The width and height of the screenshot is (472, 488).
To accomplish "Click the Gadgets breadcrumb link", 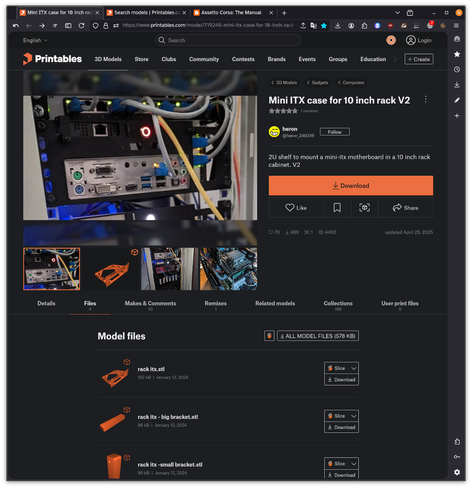I will click(x=317, y=82).
